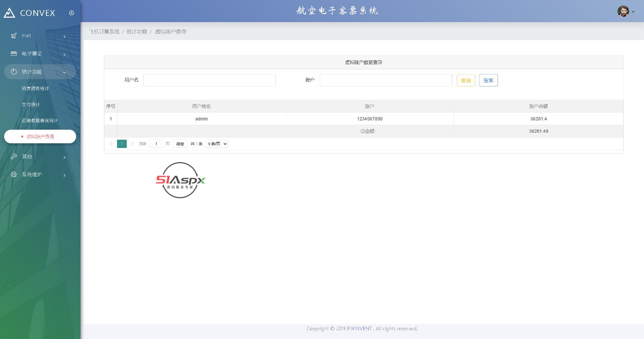Click the 系统维护 gear icon
644x339 pixels.
coord(14,175)
